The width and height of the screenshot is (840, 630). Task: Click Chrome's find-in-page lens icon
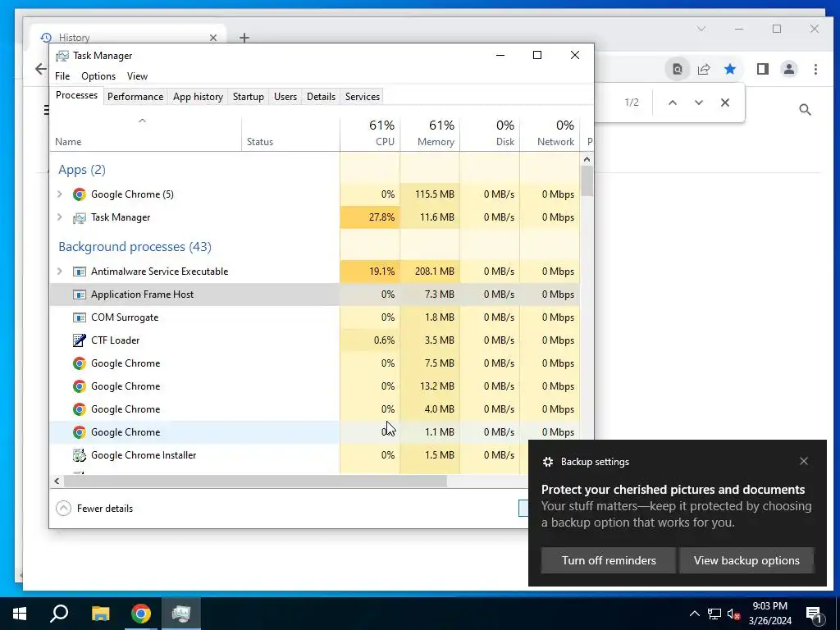[x=678, y=69]
